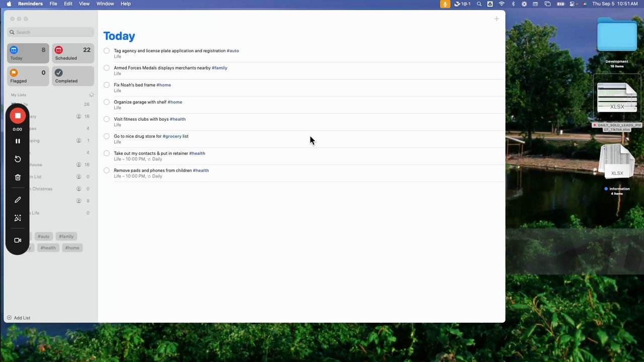Open the Bluetooth status menu
The height and width of the screenshot is (362, 644).
coord(513,4)
